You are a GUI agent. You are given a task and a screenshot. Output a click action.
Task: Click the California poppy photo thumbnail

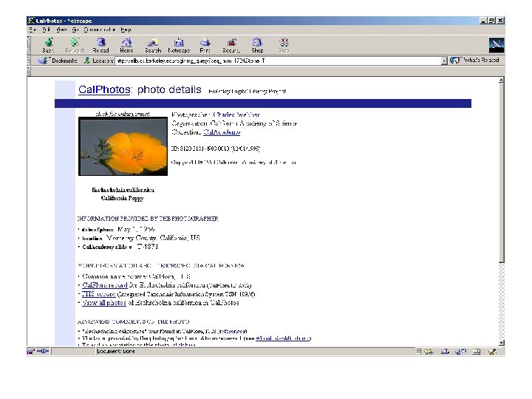[x=123, y=146]
